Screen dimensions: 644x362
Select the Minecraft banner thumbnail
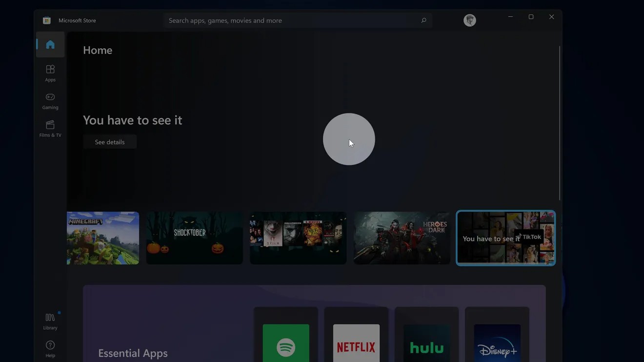pyautogui.click(x=103, y=238)
